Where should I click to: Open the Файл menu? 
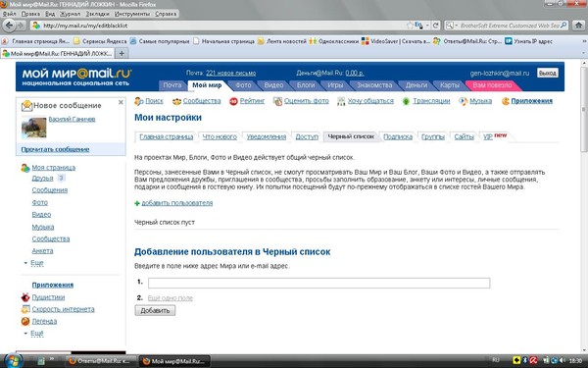pos(10,14)
